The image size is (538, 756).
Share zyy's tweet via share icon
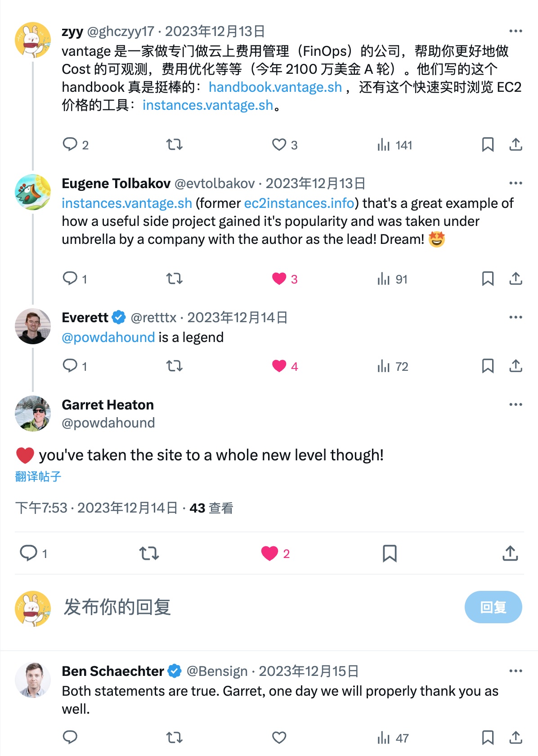(516, 144)
